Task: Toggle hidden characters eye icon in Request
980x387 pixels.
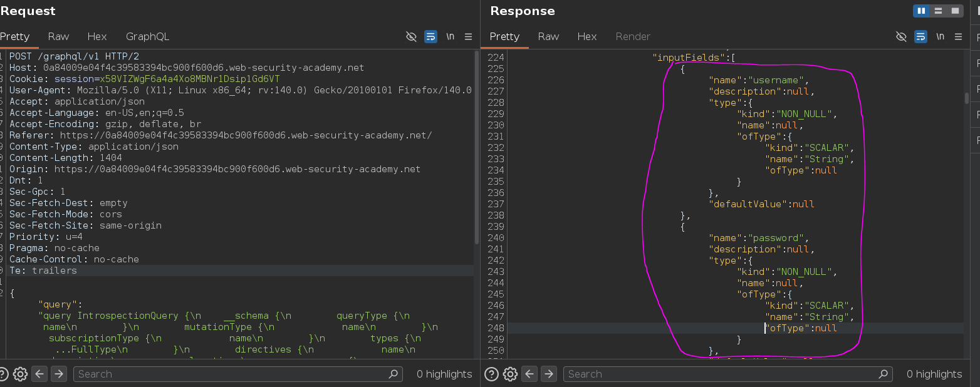Action: (411, 36)
